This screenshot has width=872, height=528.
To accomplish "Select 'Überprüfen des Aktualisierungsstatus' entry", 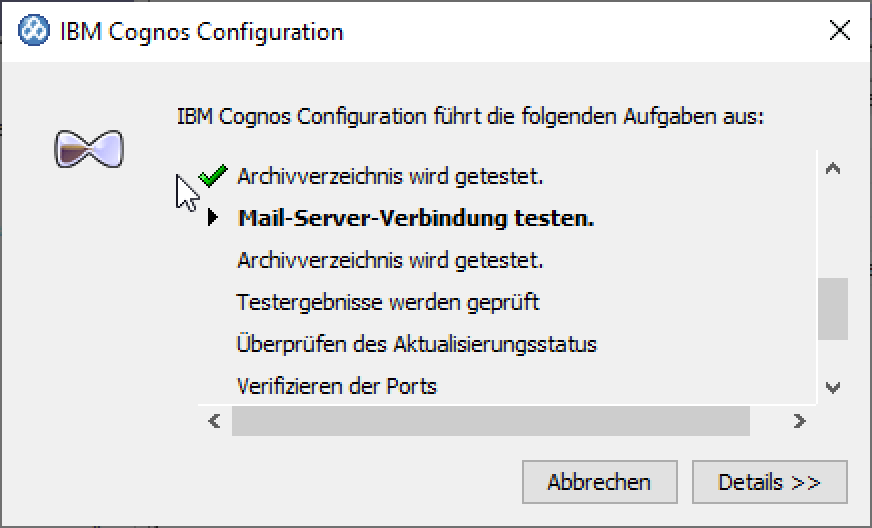I will (416, 344).
